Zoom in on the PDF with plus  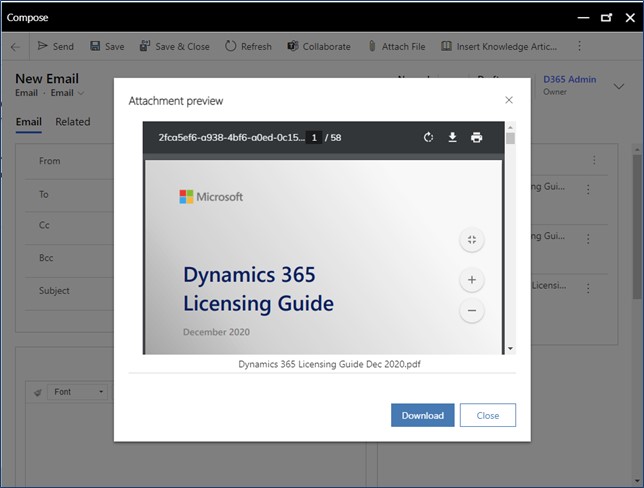pyautogui.click(x=472, y=280)
